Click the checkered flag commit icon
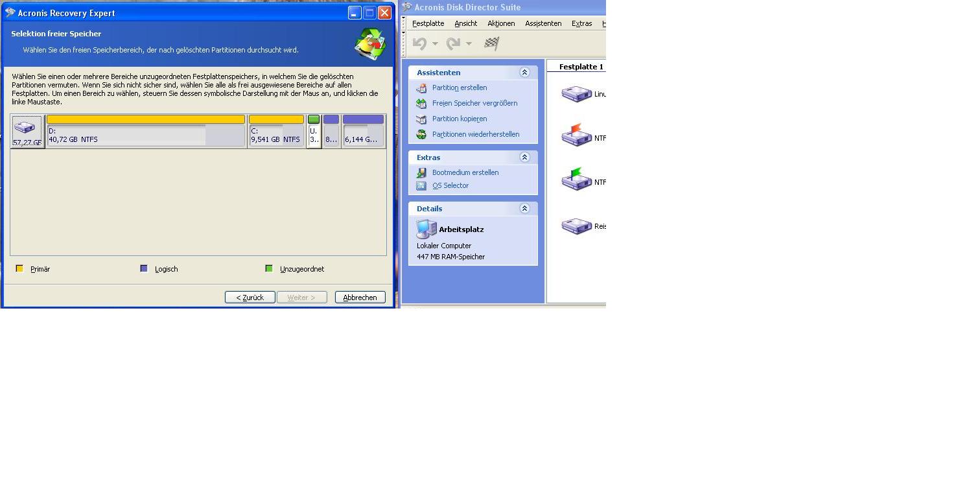 pyautogui.click(x=492, y=43)
